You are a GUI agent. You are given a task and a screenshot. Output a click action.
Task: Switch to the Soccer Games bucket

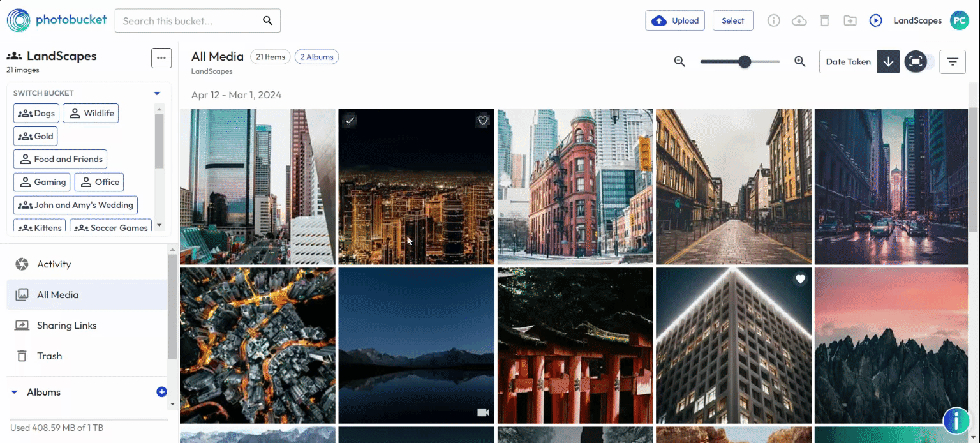tap(111, 227)
